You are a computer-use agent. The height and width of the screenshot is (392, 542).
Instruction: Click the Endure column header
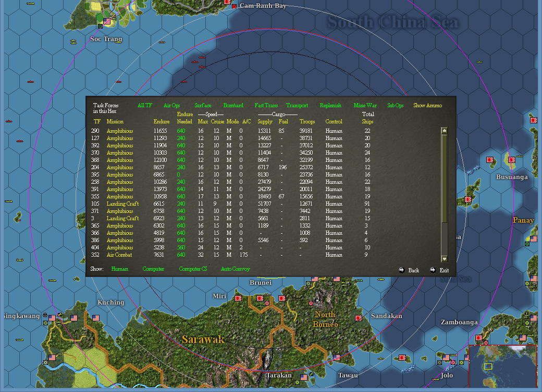pyautogui.click(x=162, y=122)
